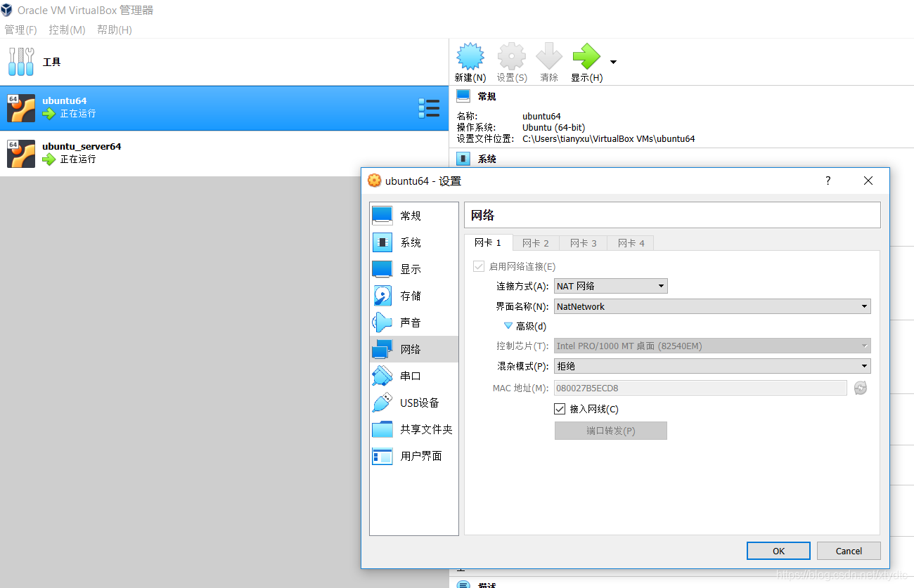Click ubuntu_server64 running status arrow
The image size is (914, 588).
49,159
